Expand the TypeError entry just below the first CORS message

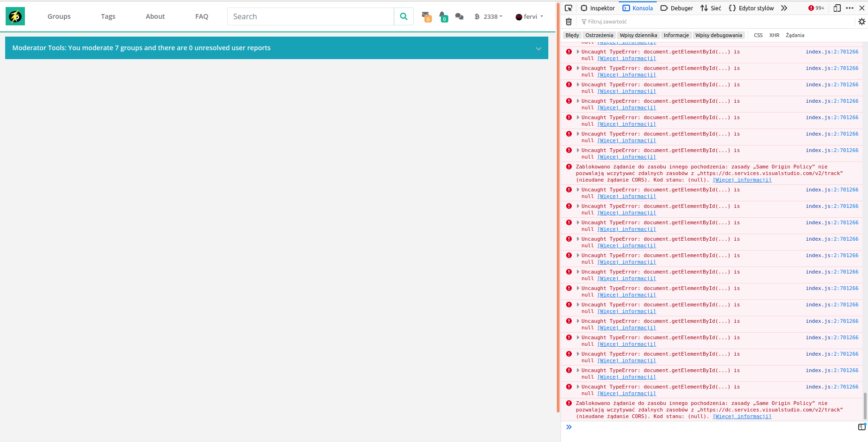tap(578, 190)
